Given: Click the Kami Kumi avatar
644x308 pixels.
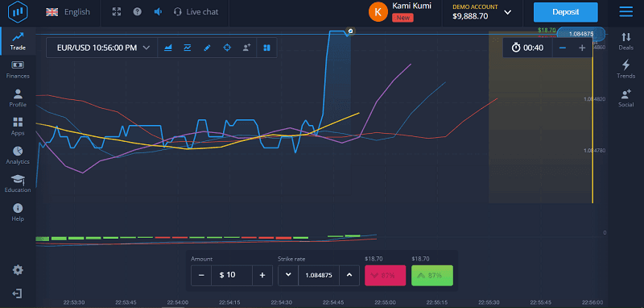Looking at the screenshot, I should 378,12.
